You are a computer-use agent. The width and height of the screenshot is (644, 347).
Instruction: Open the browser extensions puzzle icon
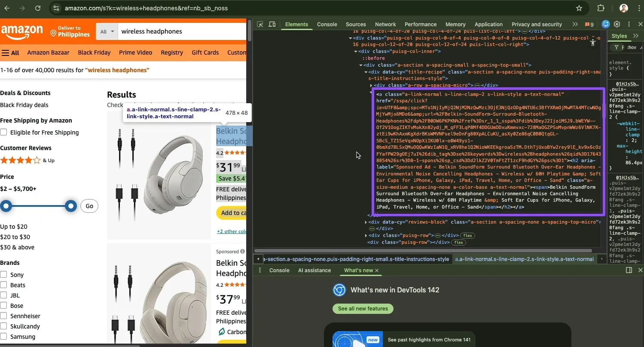[601, 8]
